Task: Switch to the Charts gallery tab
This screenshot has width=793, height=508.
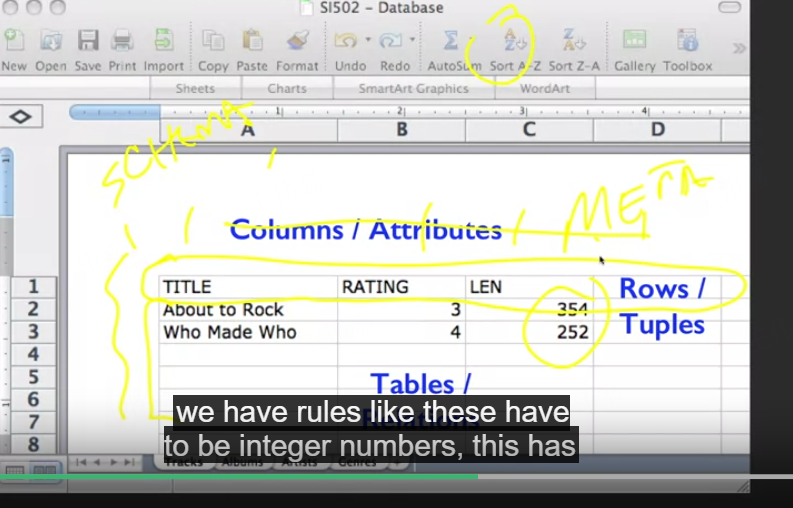Action: tap(287, 89)
